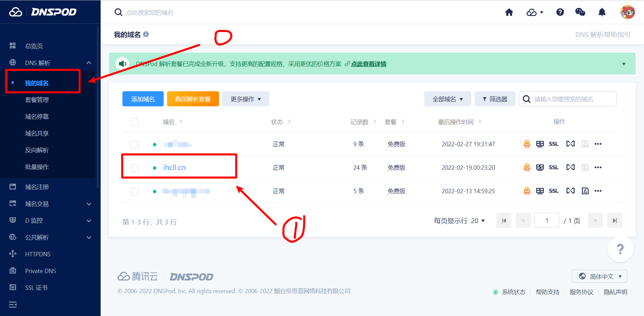644x316 pixels.
Task: Check the select-all checkbox in the table header
Action: [x=135, y=122]
